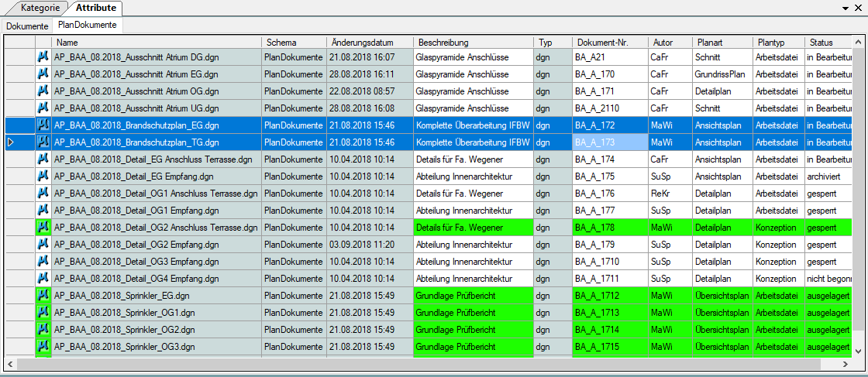
Task: Click file icon of Sprinkler_OG1.dgn
Action: [43, 313]
